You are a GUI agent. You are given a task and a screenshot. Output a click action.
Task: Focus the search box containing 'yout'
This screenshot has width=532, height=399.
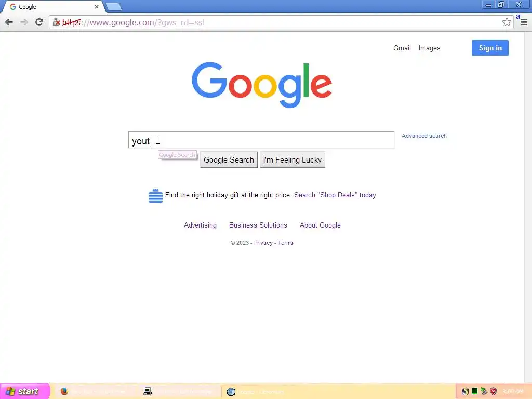[x=261, y=140]
